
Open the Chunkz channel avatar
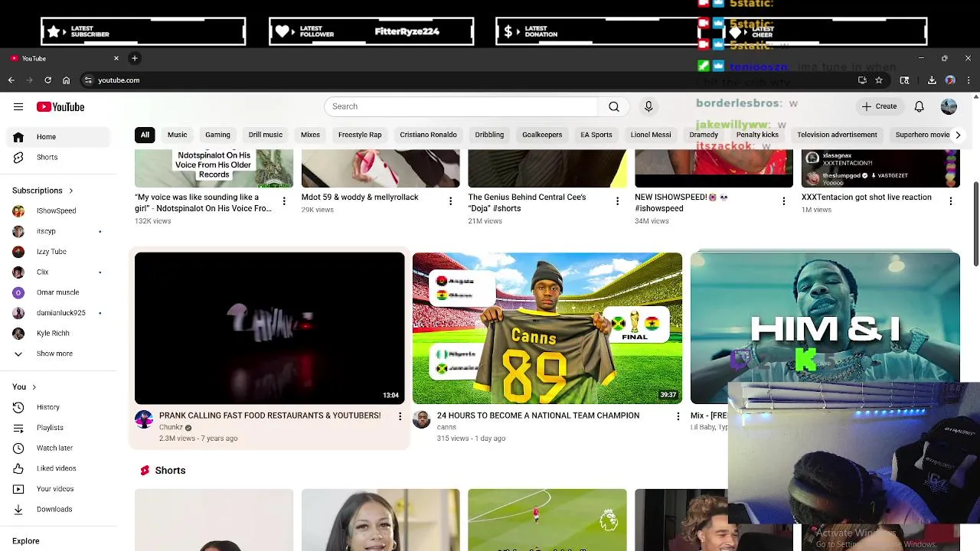point(144,419)
